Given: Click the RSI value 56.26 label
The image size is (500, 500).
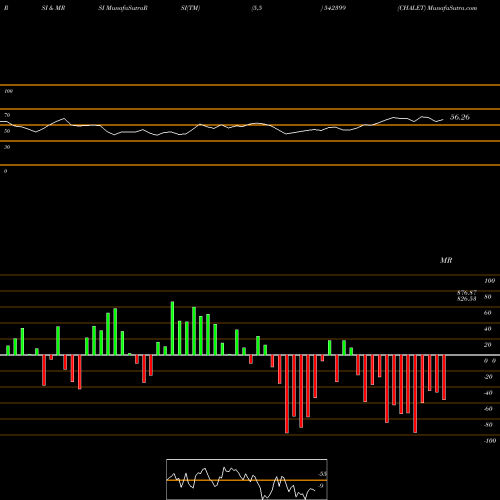Looking at the screenshot, I should coord(460,117).
